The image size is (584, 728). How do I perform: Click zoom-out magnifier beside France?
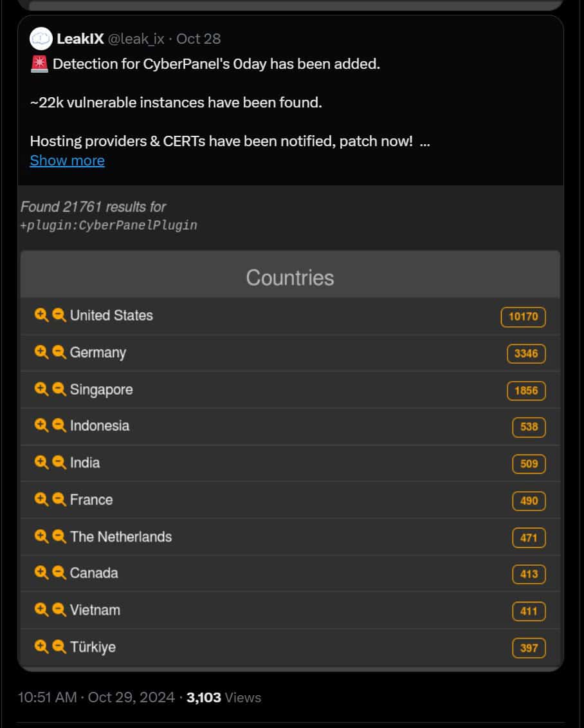coord(59,499)
